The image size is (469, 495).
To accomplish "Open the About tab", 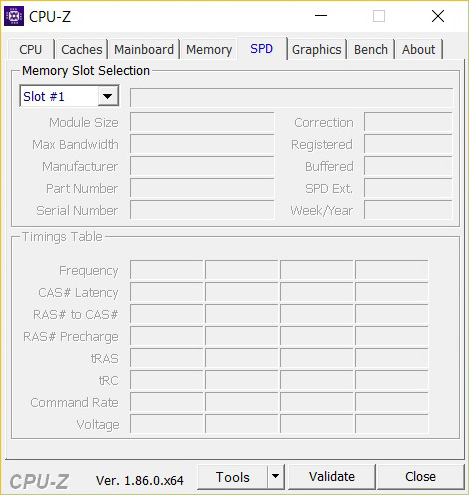I will (419, 50).
